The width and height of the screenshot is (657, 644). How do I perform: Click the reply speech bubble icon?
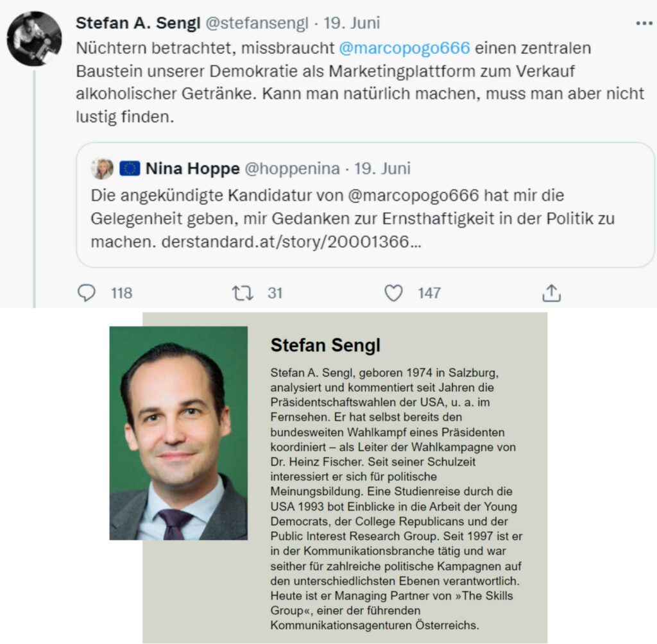(x=87, y=293)
